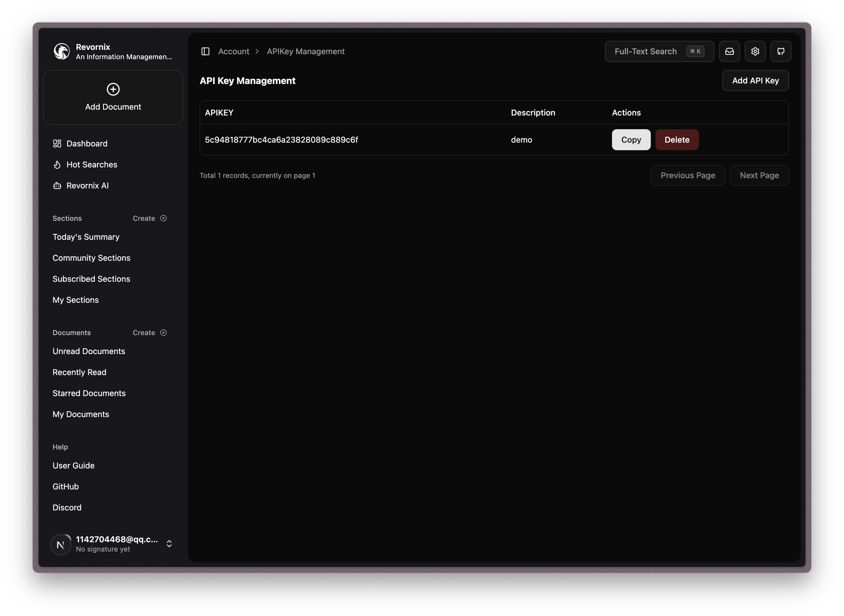Open Recently Read documents
The width and height of the screenshot is (844, 616).
(x=79, y=372)
